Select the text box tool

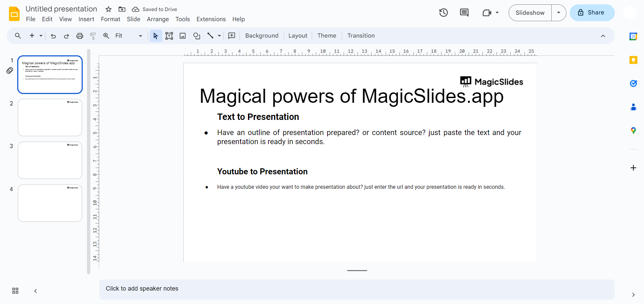pyautogui.click(x=169, y=36)
